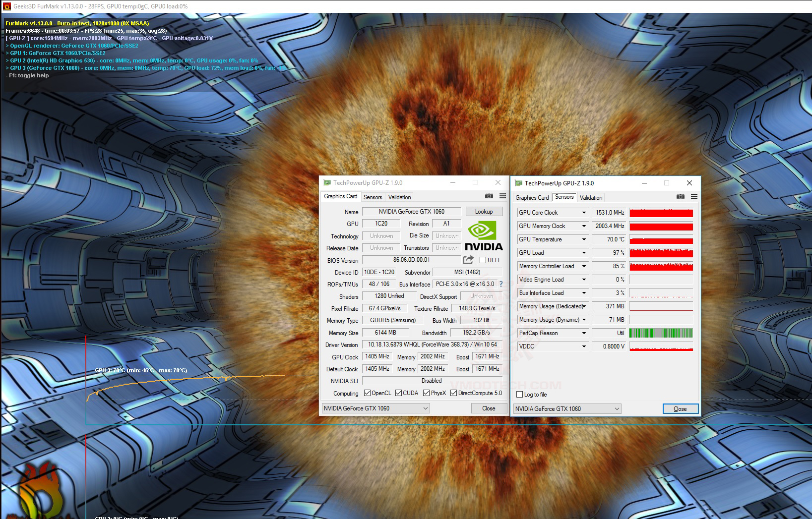Open the hamburger menu in the Graphics Card window
The height and width of the screenshot is (519, 812).
coord(502,196)
